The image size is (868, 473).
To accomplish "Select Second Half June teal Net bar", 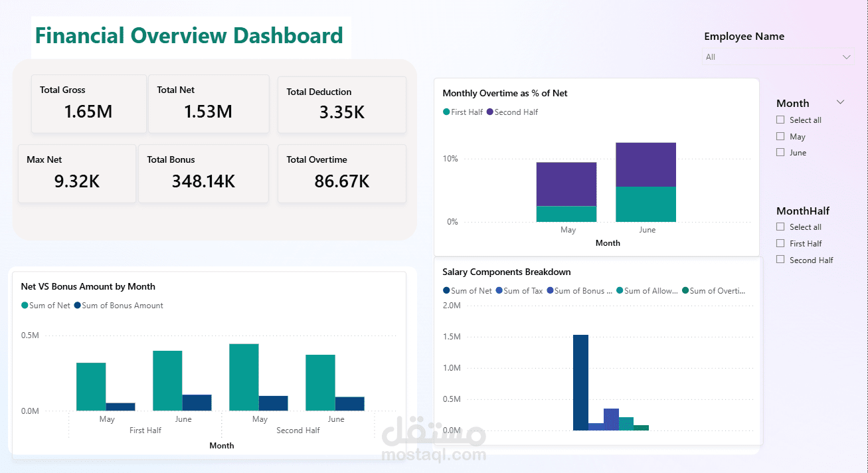I will click(320, 383).
